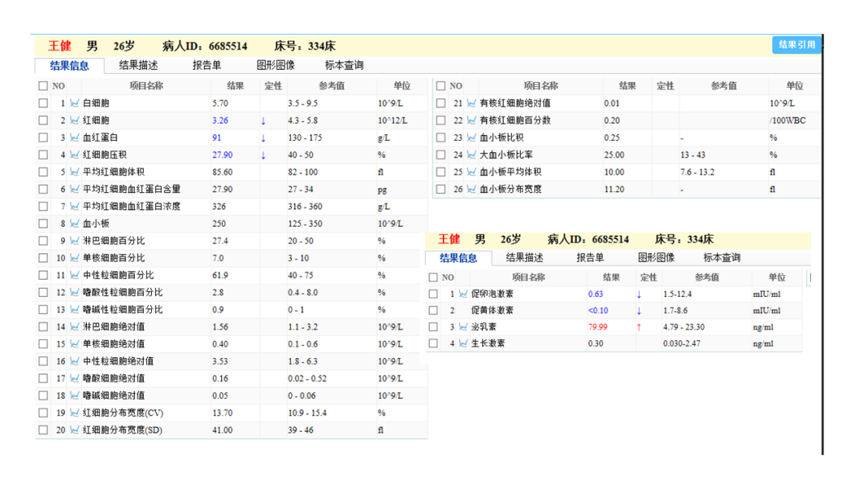Click 单位 column header in hormone table
The image size is (868, 489).
(776, 277)
